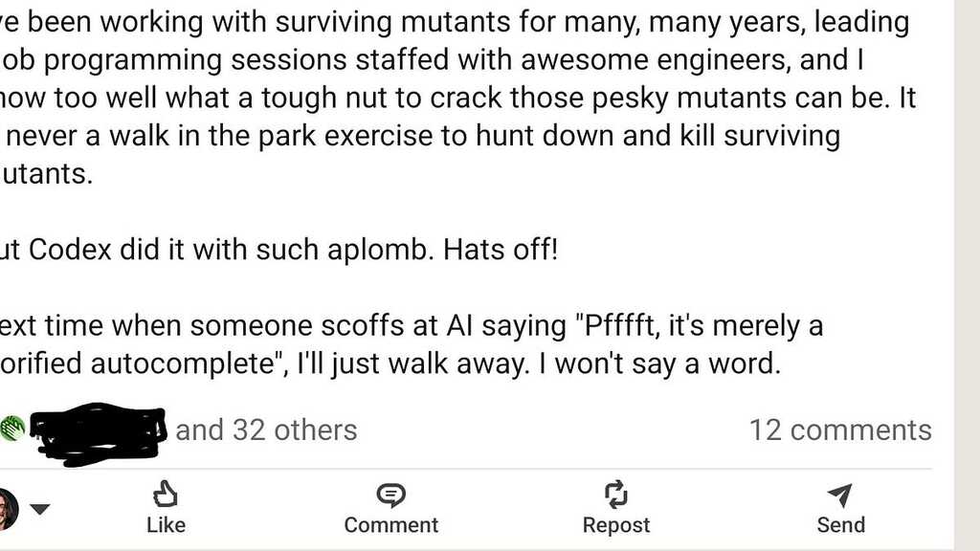This screenshot has height=551, width=980.
Task: Open the 12 comments link
Action: (x=839, y=430)
